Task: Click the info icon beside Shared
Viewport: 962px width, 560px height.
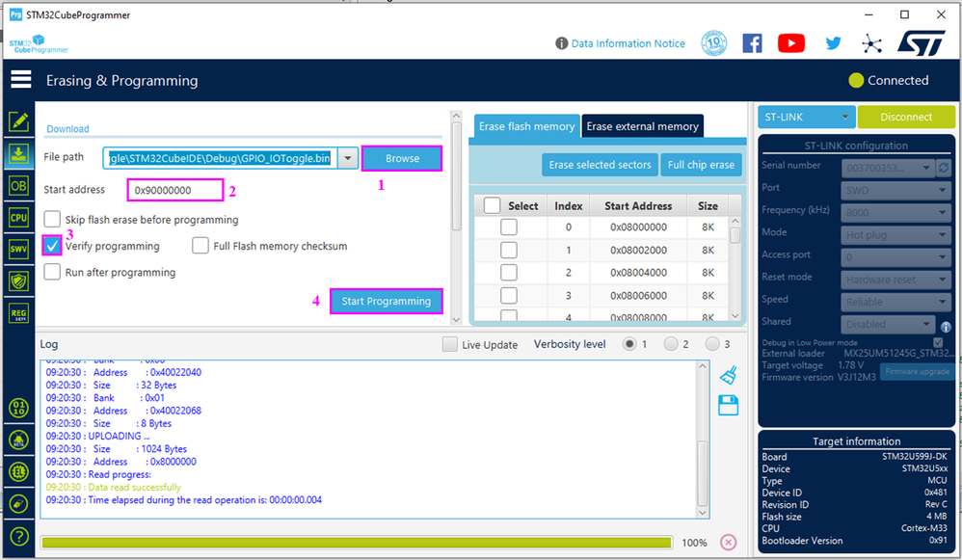Action: point(946,327)
